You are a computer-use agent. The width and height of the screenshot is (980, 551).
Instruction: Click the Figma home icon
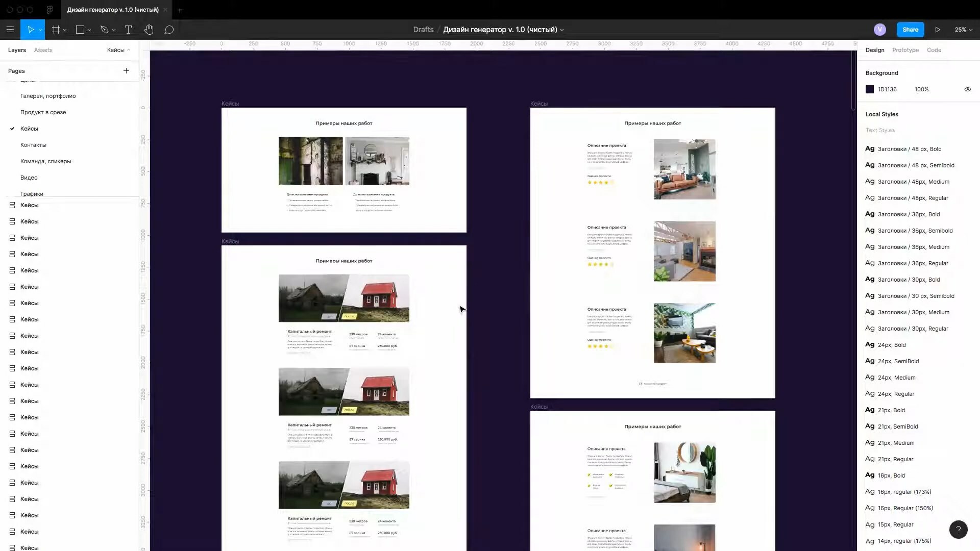pos(50,10)
